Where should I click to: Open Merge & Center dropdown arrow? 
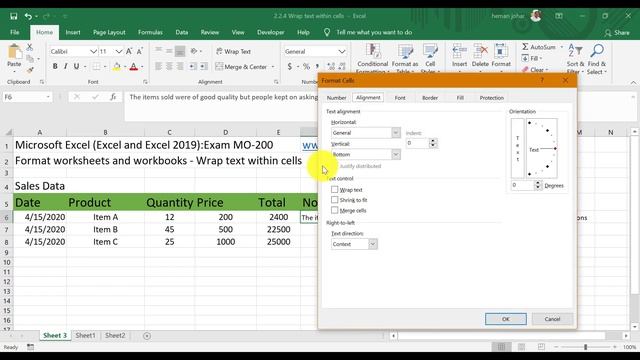click(x=273, y=67)
